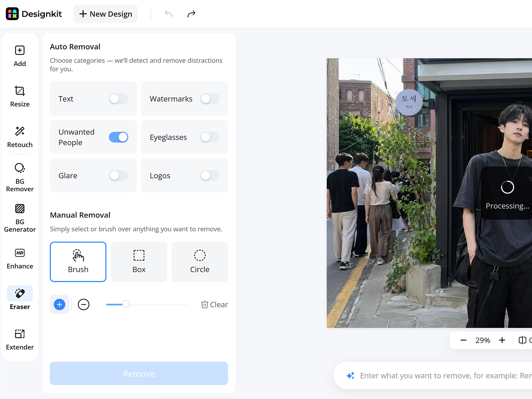532x399 pixels.
Task: Click the undo arrow icon
Action: 169,14
